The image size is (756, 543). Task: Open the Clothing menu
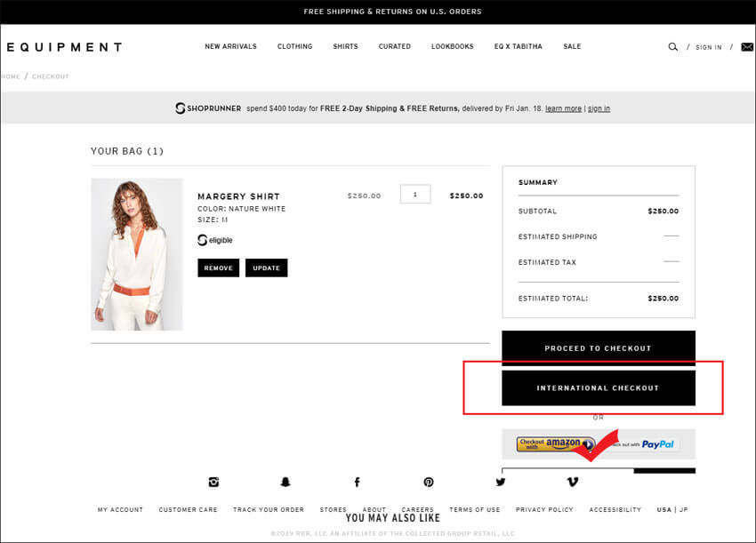[x=294, y=46]
